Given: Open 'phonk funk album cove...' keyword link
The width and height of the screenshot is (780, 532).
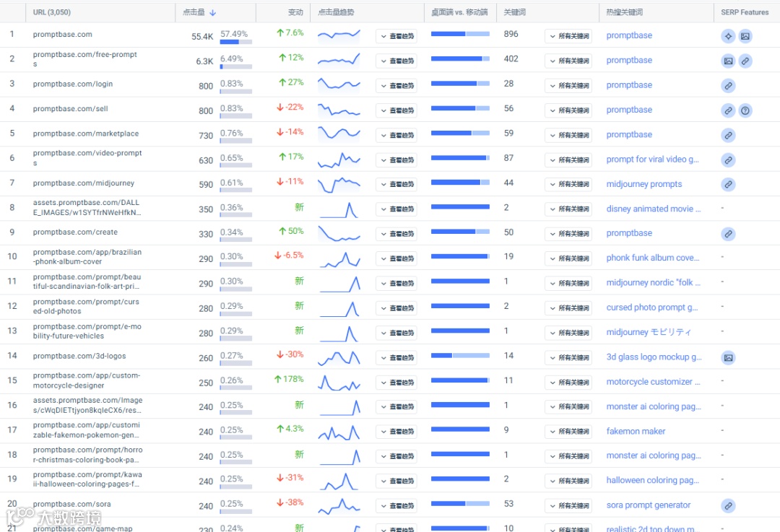Looking at the screenshot, I should click(x=653, y=258).
